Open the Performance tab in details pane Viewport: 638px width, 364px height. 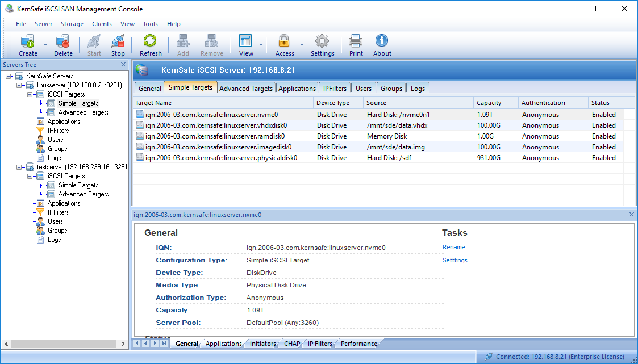(x=359, y=344)
